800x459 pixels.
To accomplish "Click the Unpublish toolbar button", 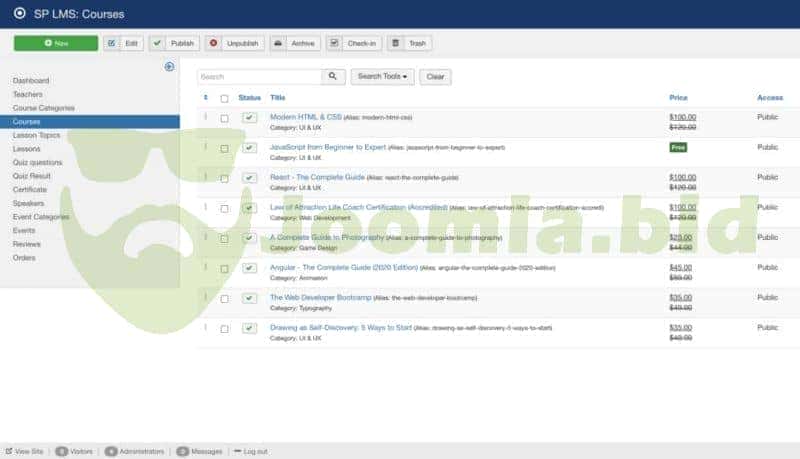I will point(234,43).
